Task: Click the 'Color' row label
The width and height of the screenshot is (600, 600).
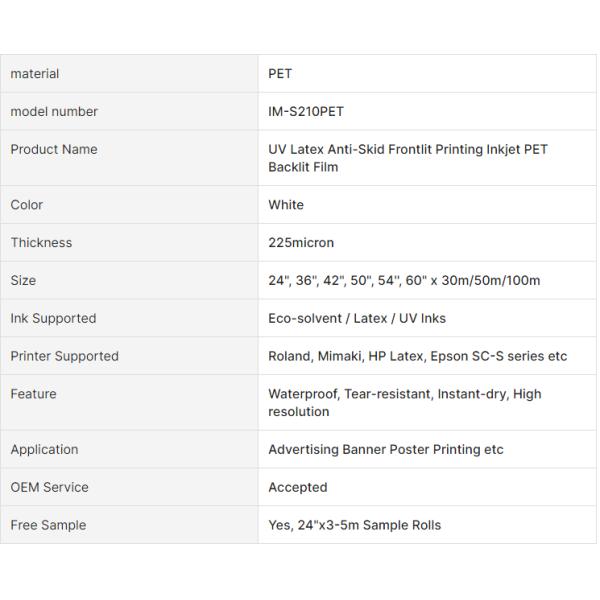Action: point(27,205)
